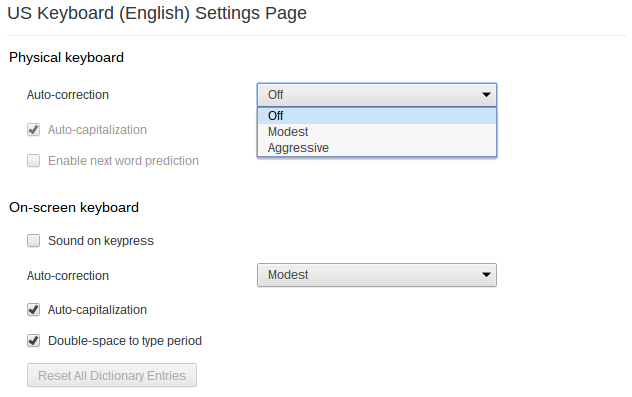Image resolution: width=632 pixels, height=397 pixels.
Task: Click the Auto-correction label under On-screen keyboard
Action: tap(68, 276)
